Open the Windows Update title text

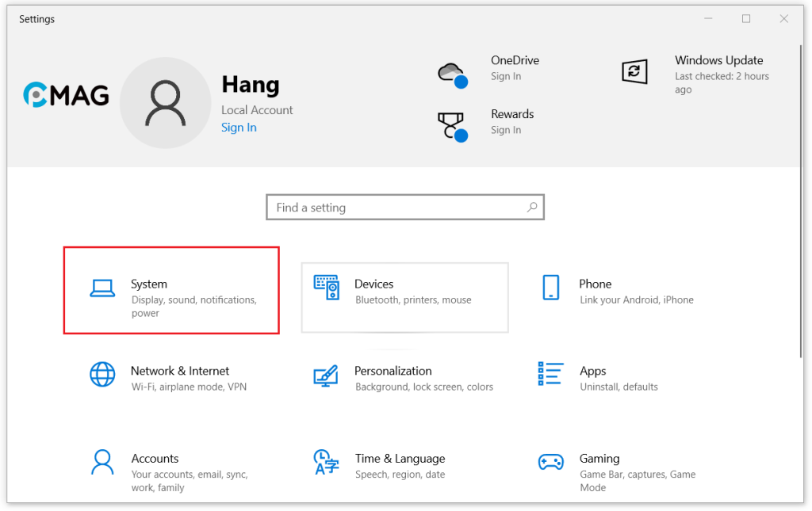coord(718,60)
